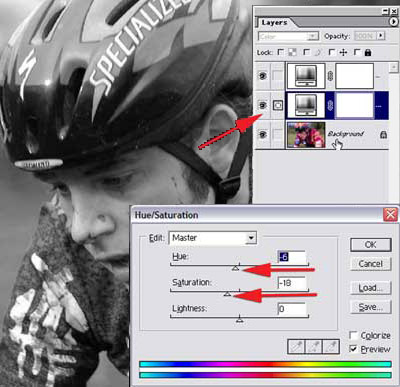Switch to the Layers tab
Viewport: 400px width, 387px height.
(x=274, y=22)
